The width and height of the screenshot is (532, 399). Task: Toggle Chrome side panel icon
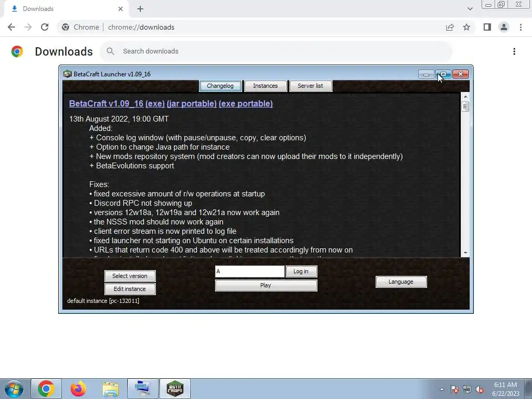click(x=487, y=27)
